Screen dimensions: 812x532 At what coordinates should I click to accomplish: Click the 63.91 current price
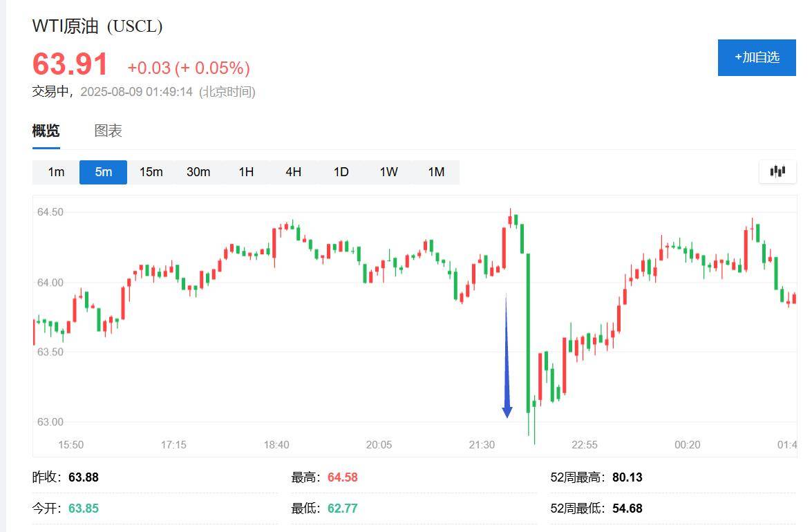(70, 65)
